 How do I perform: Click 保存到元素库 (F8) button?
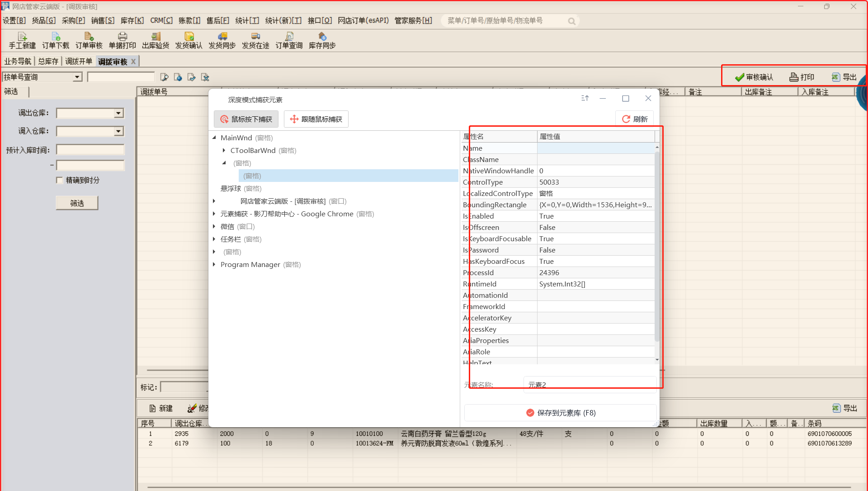pos(561,413)
